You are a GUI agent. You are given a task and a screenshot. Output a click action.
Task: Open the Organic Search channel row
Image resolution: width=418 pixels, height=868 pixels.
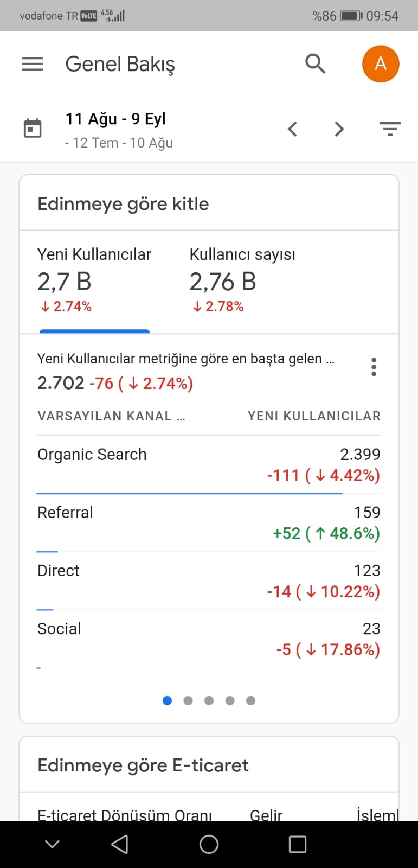click(x=209, y=465)
